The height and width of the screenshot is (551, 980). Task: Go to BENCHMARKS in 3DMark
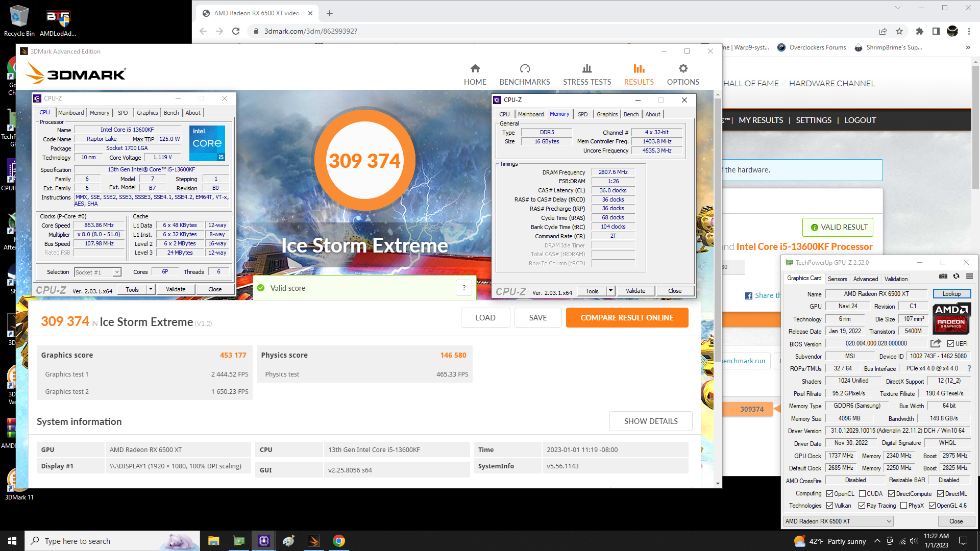(x=525, y=74)
